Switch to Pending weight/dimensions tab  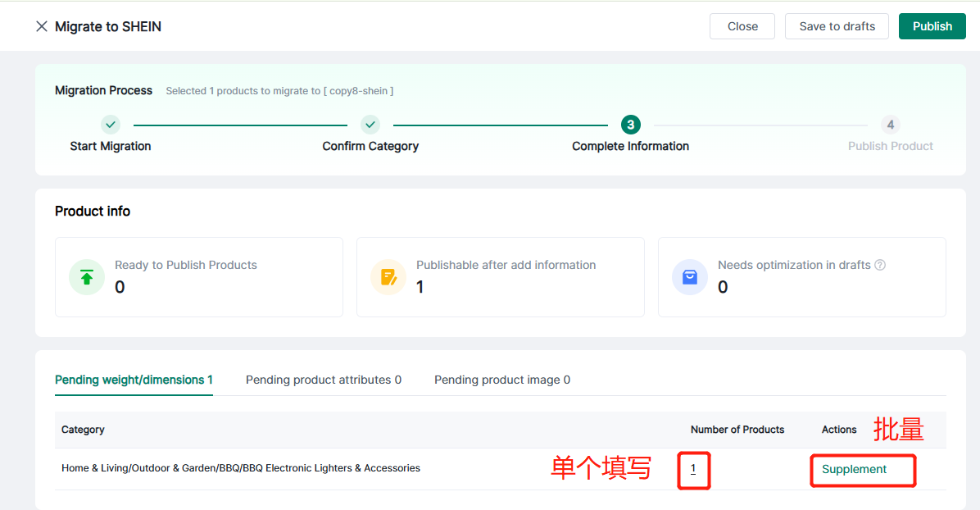point(134,380)
